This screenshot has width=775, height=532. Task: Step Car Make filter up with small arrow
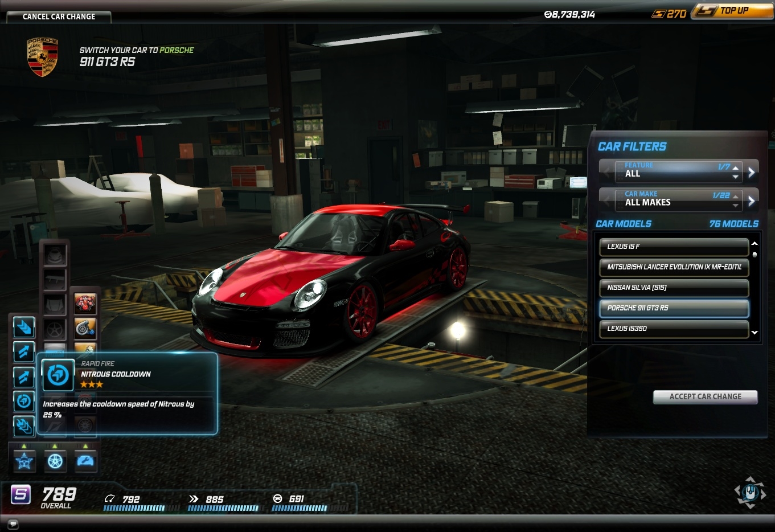[736, 196]
